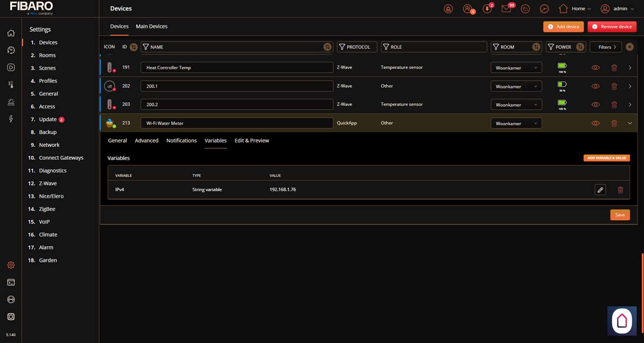Click the home dashboard icon in sidebar
The height and width of the screenshot is (343, 644).
pos(11,33)
